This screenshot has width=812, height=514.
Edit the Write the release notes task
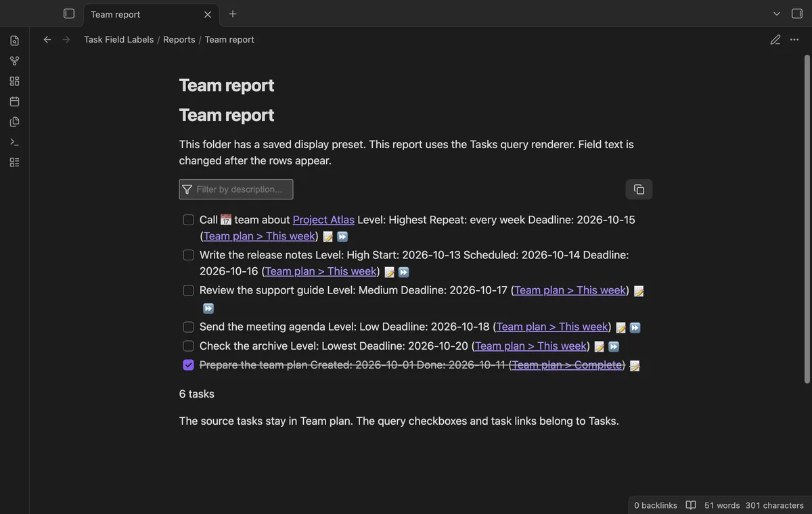(390, 272)
